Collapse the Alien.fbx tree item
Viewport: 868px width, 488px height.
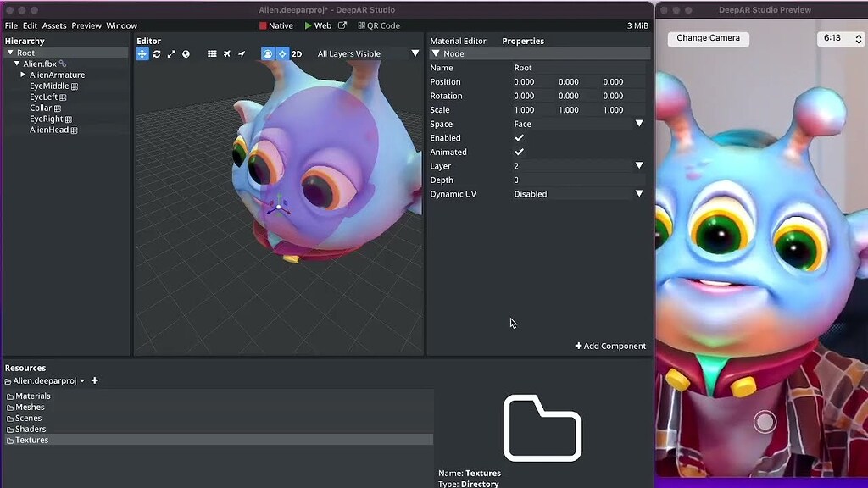point(17,63)
